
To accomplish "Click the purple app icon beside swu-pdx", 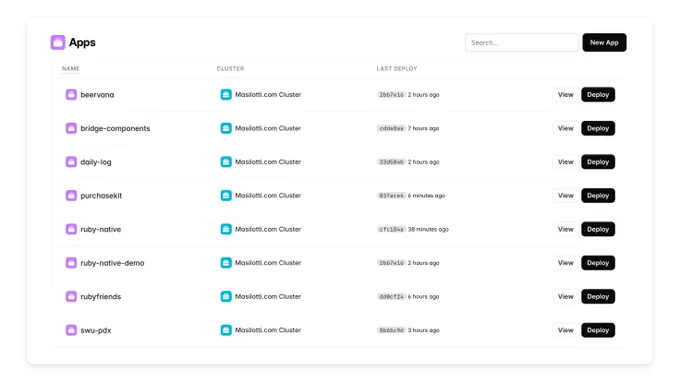I will (71, 330).
